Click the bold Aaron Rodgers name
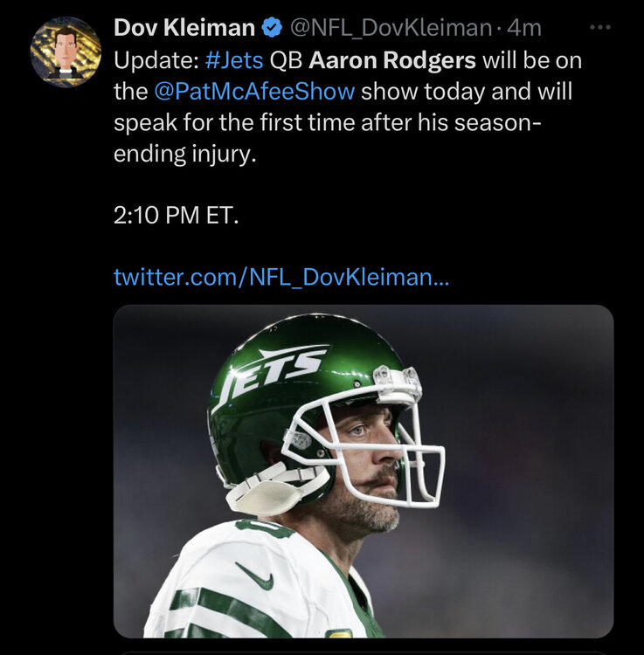Image resolution: width=644 pixels, height=655 pixels. [x=392, y=62]
